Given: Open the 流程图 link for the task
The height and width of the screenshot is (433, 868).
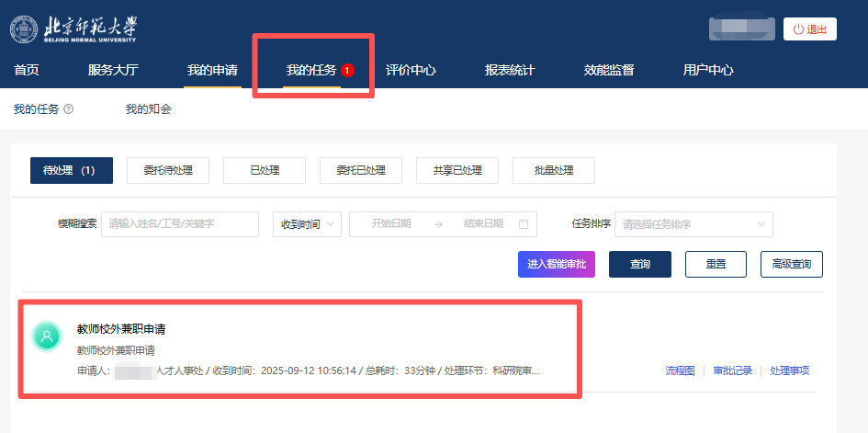Looking at the screenshot, I should click(680, 370).
